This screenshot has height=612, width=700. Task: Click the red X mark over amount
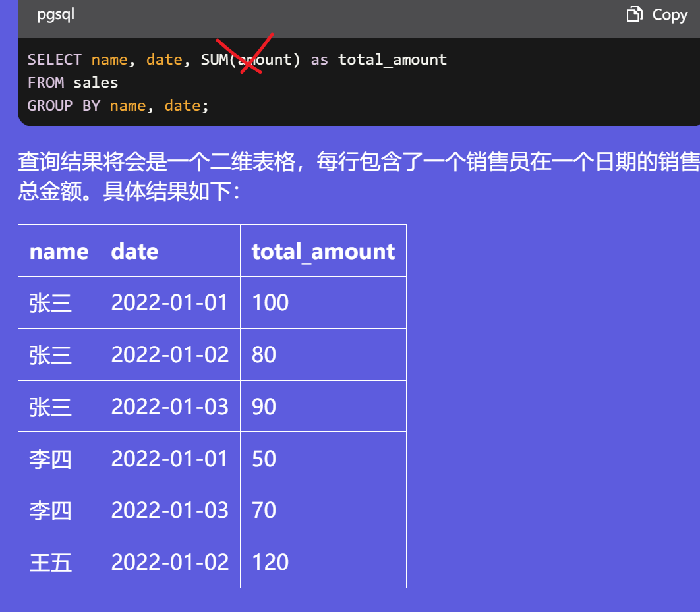pyautogui.click(x=245, y=53)
